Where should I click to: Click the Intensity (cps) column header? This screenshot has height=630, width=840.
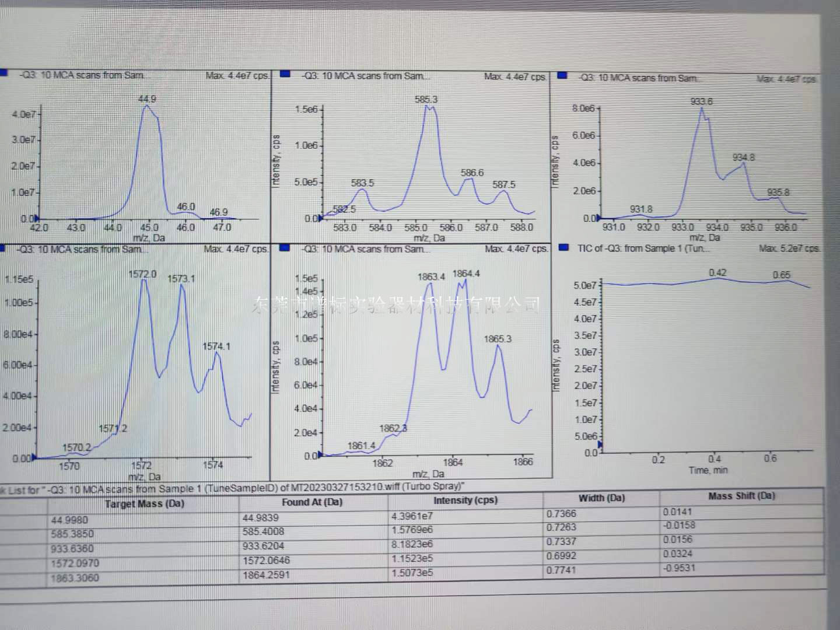[465, 501]
